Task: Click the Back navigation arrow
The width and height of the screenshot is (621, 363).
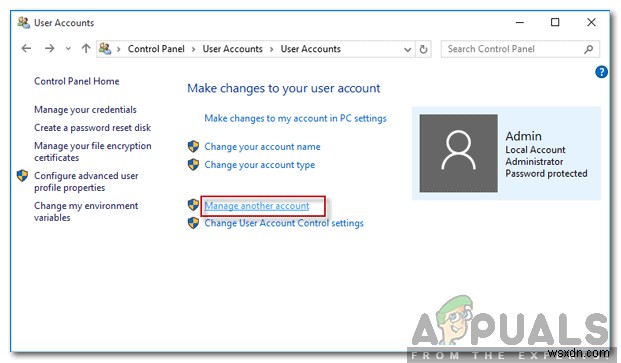Action: click(26, 49)
